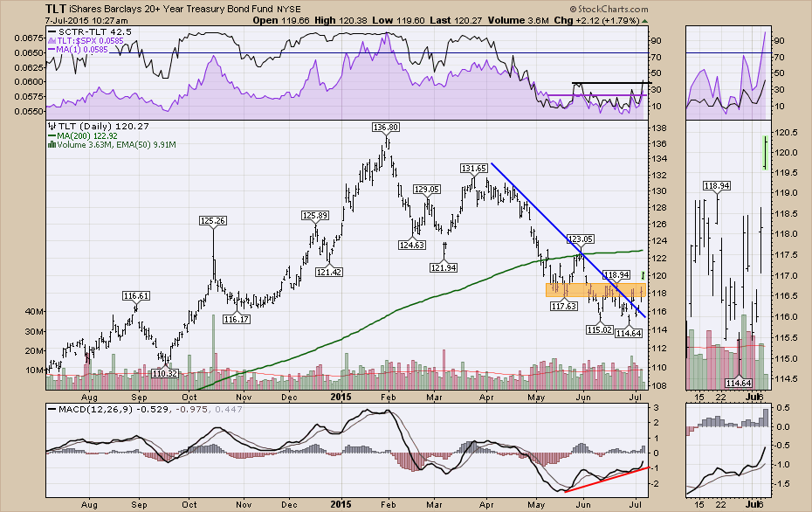Click the TLT (Daily) 120.27 legend
The width and height of the screenshot is (812, 512).
pos(99,126)
